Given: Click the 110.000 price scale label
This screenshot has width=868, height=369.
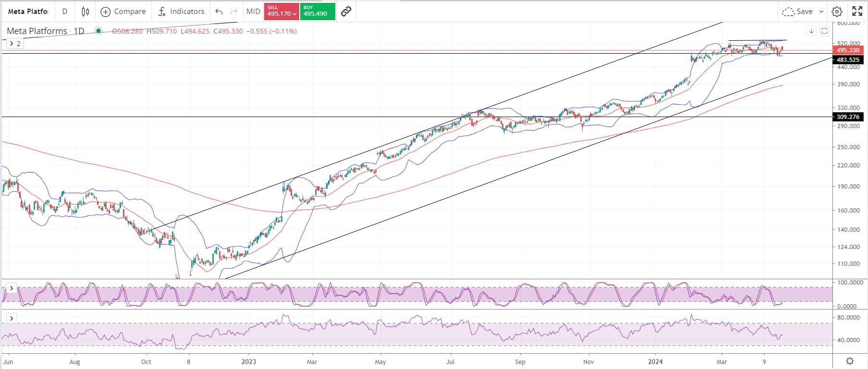Looking at the screenshot, I should [848, 263].
